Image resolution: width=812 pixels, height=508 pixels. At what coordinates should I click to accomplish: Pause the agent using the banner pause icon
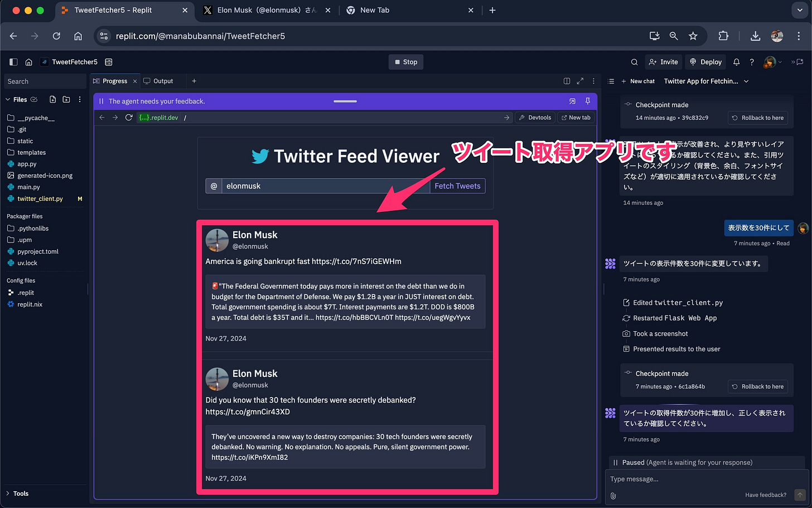pyautogui.click(x=101, y=101)
